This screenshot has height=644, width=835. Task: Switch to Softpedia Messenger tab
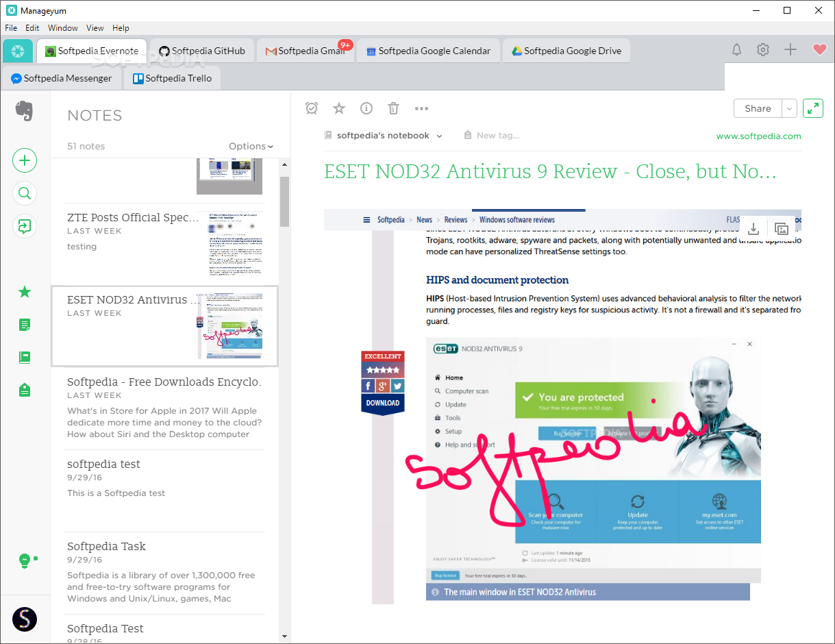point(62,78)
